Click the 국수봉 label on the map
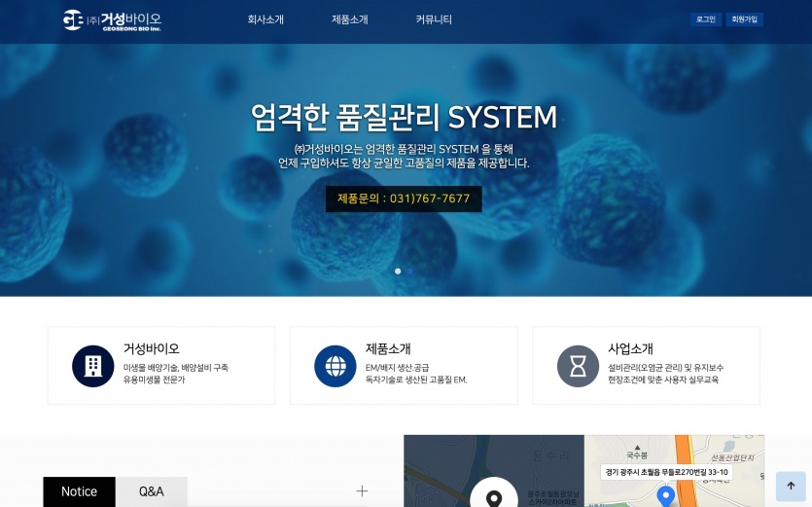This screenshot has height=507, width=812. click(637, 455)
